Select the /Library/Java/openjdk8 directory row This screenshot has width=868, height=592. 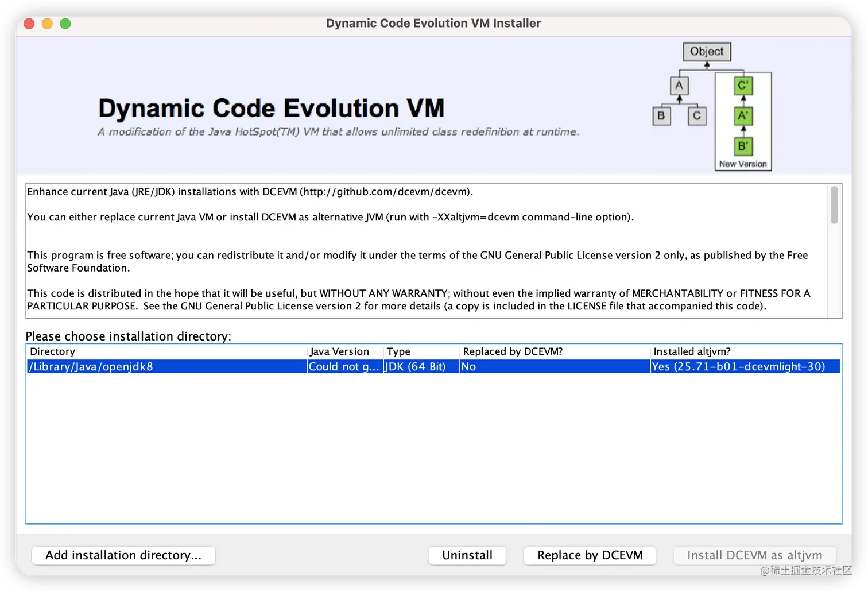click(x=433, y=366)
